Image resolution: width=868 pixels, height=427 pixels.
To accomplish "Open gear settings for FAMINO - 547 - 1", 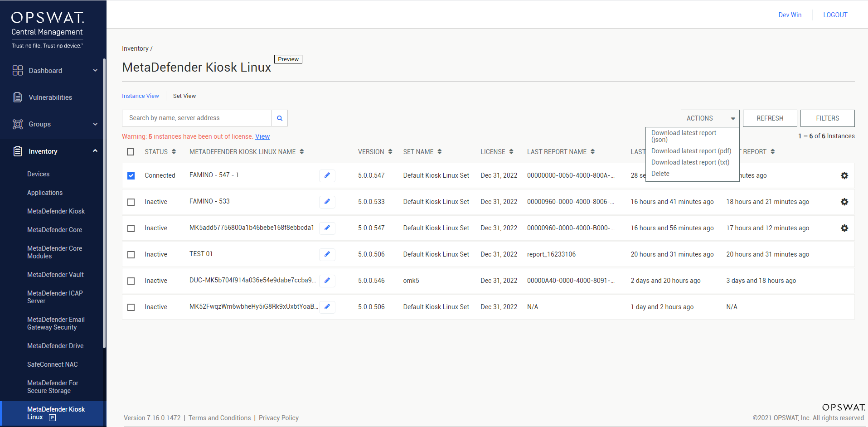I will (x=844, y=175).
